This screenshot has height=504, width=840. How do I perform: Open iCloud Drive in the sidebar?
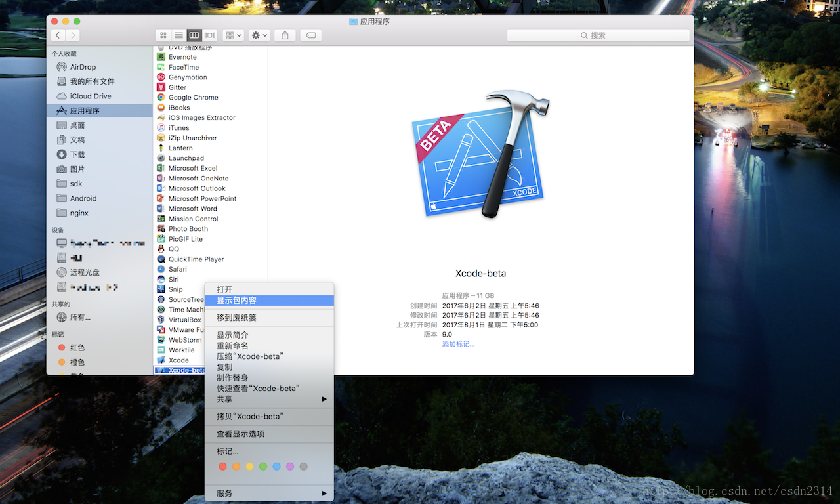(x=99, y=96)
